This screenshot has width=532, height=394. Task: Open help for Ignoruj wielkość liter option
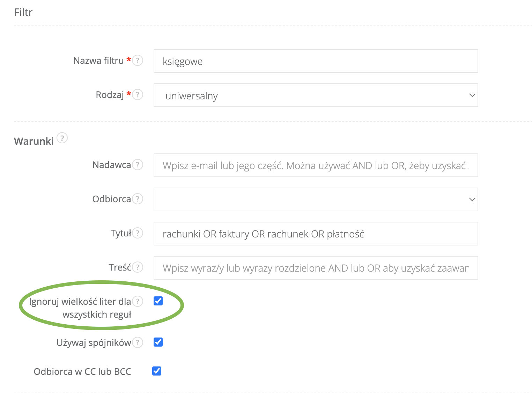coord(138,301)
